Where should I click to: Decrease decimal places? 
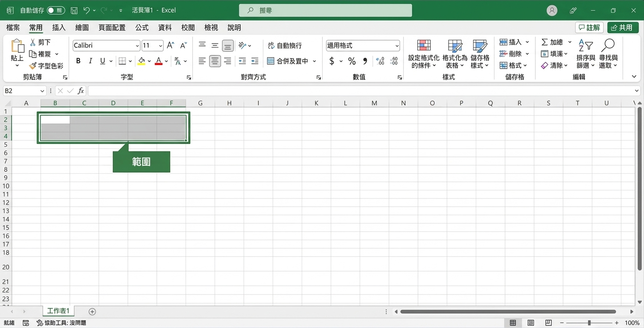pyautogui.click(x=393, y=61)
